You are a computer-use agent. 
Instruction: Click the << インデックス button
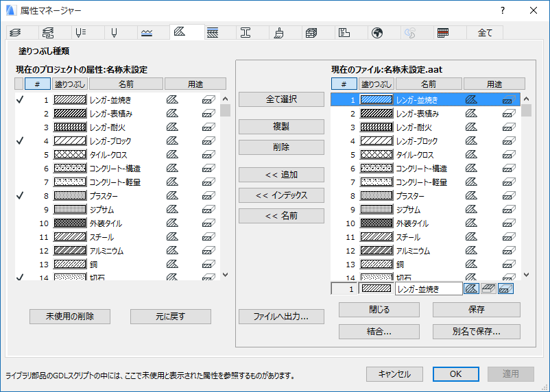click(x=281, y=195)
